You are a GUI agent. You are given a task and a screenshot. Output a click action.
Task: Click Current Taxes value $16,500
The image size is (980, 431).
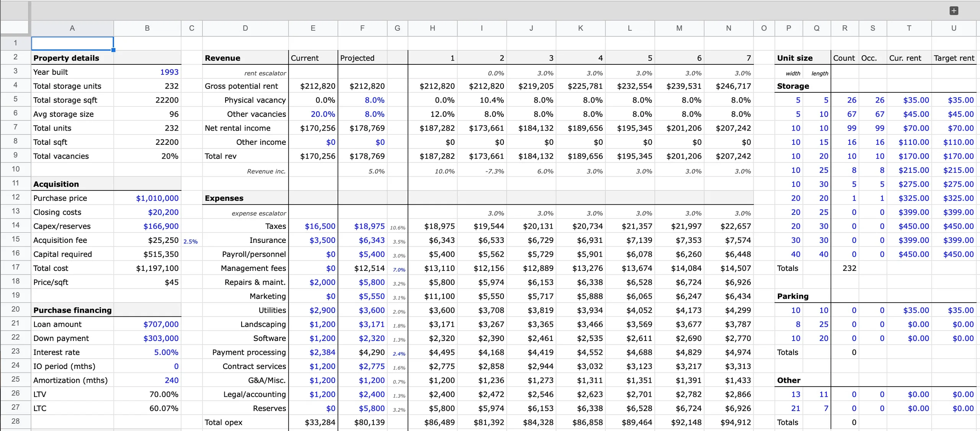tap(320, 226)
